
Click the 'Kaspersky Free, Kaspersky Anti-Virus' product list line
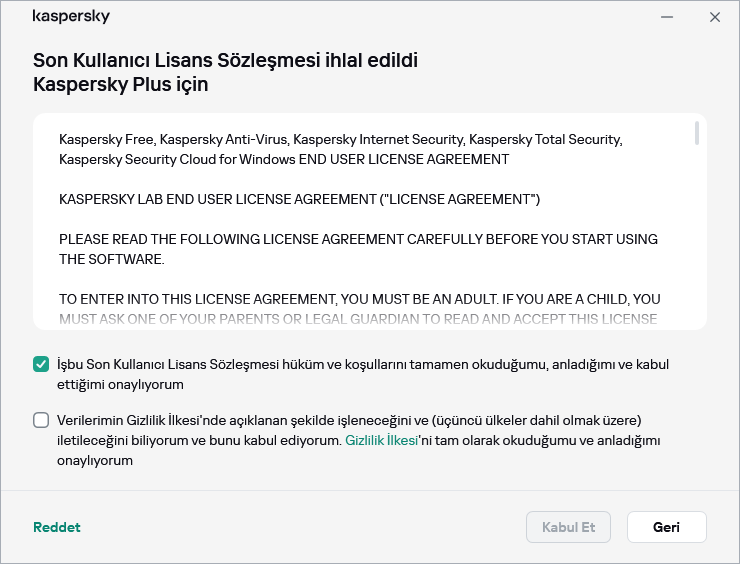pos(340,139)
